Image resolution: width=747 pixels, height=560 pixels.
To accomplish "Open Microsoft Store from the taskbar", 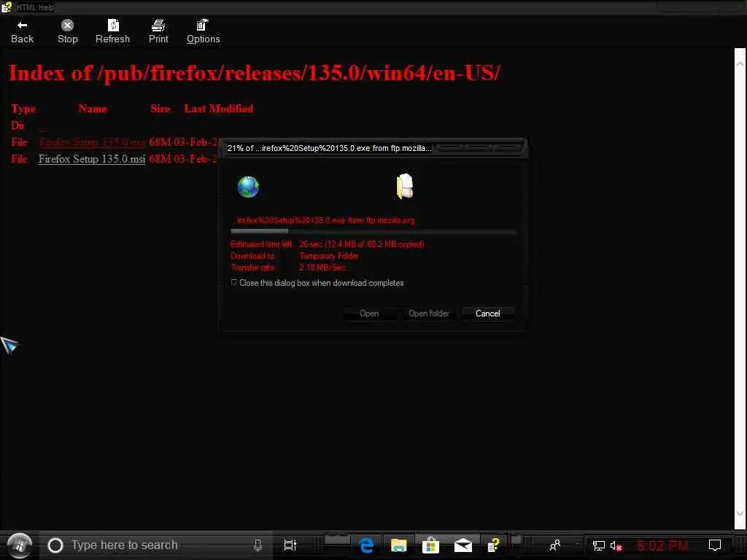I will point(430,545).
